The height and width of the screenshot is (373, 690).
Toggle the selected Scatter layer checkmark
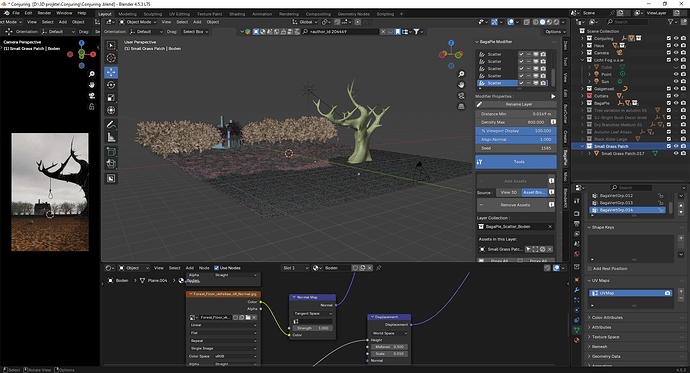coord(521,83)
